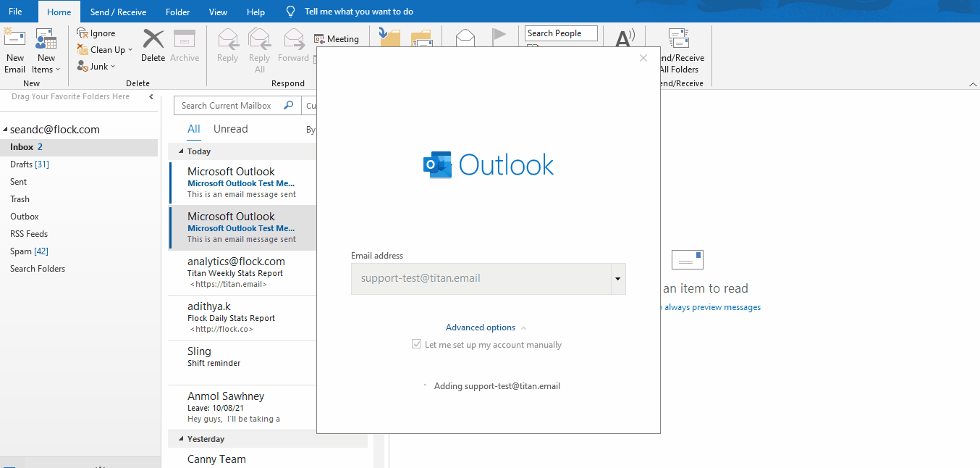Switch to the Home ribbon tab

coord(59,12)
